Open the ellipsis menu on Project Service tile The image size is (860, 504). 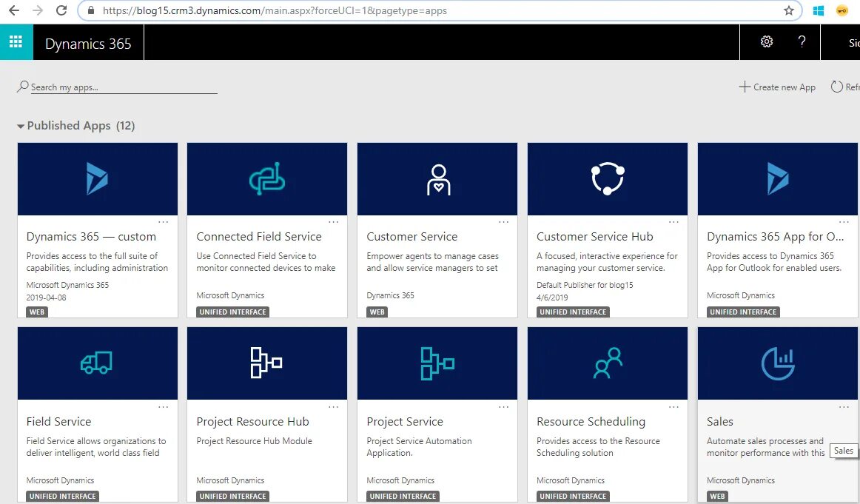pos(504,407)
